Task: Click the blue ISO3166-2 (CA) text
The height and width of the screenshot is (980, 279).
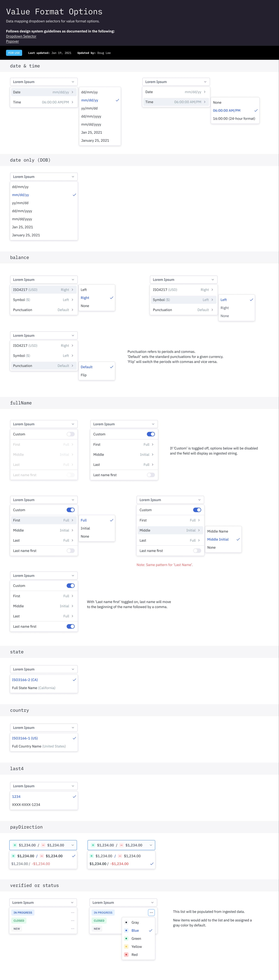Action: 25,679
